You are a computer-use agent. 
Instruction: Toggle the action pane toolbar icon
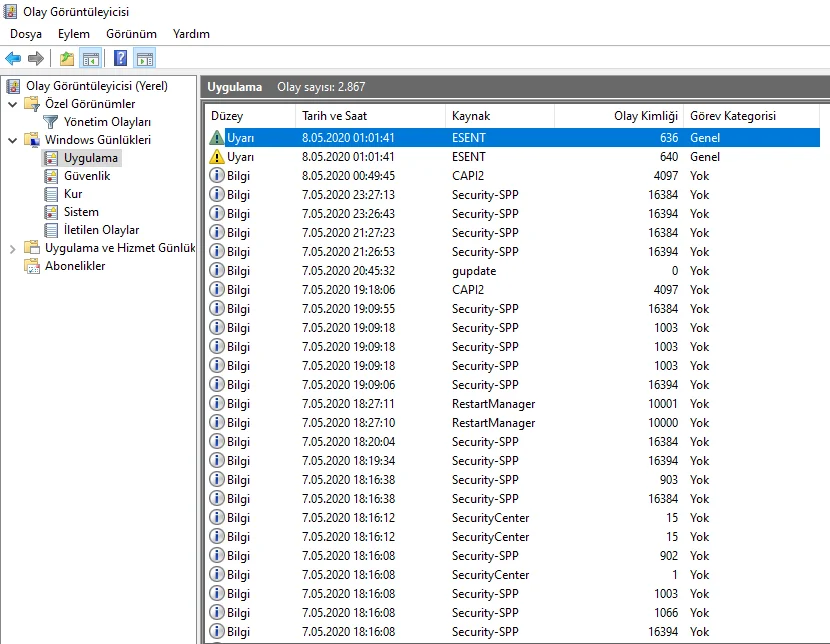coord(144,58)
